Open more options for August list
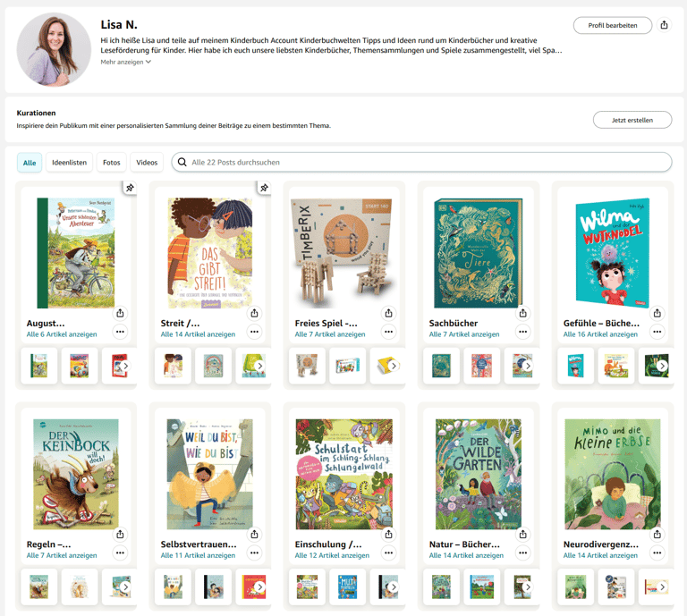 click(120, 332)
